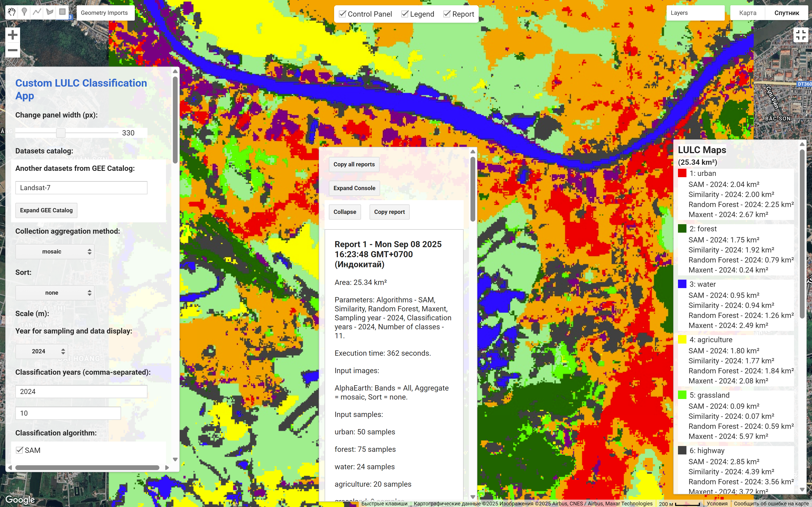This screenshot has height=507, width=812.
Task: Open the Layers menu
Action: click(695, 13)
